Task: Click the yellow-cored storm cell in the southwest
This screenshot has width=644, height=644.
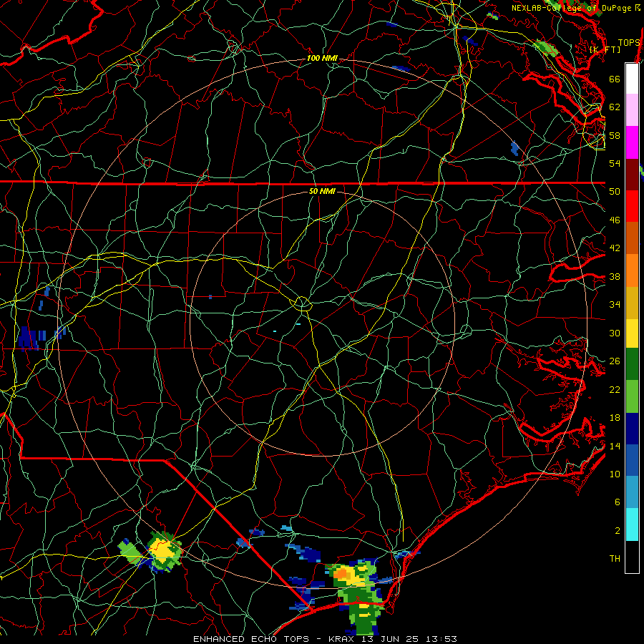Action: point(163,550)
